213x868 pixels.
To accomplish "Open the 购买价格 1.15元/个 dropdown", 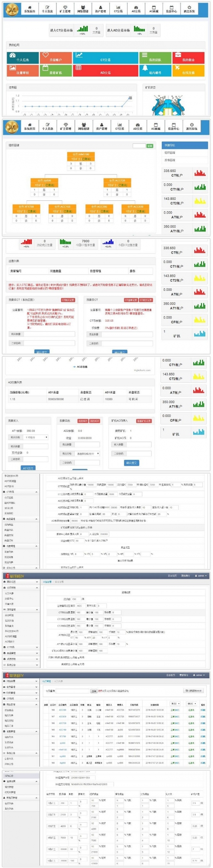I will tap(37, 437).
